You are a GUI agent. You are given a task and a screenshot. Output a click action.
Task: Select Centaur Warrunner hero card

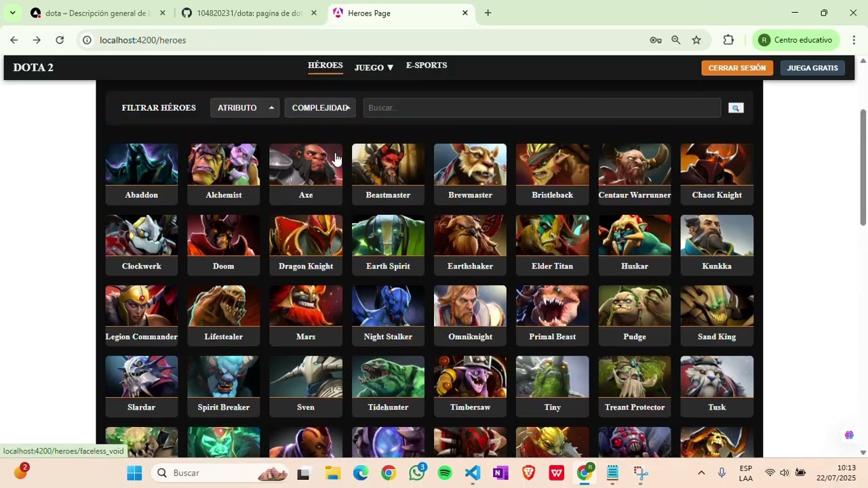(x=635, y=174)
